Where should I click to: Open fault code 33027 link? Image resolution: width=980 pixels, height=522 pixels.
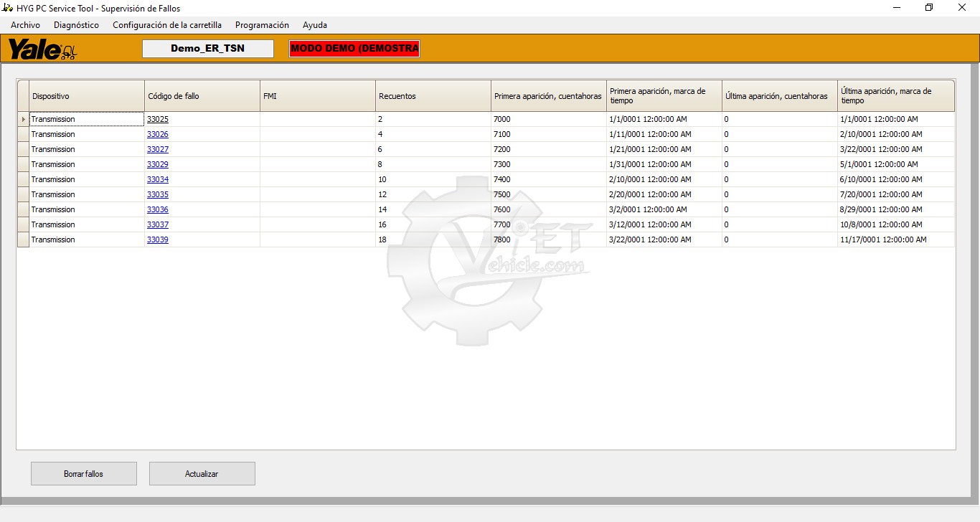click(x=158, y=150)
